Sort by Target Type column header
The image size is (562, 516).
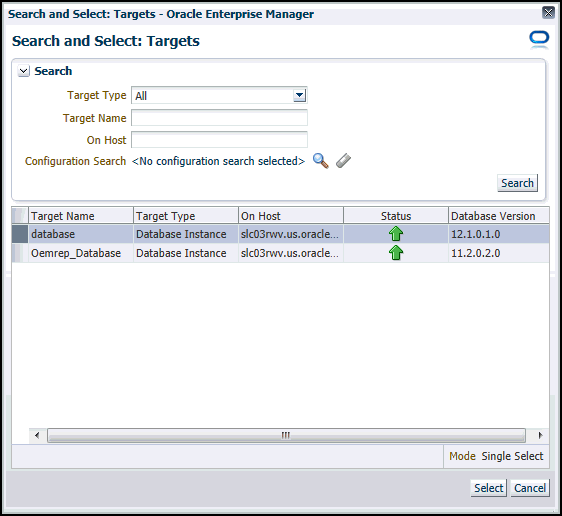[x=186, y=216]
